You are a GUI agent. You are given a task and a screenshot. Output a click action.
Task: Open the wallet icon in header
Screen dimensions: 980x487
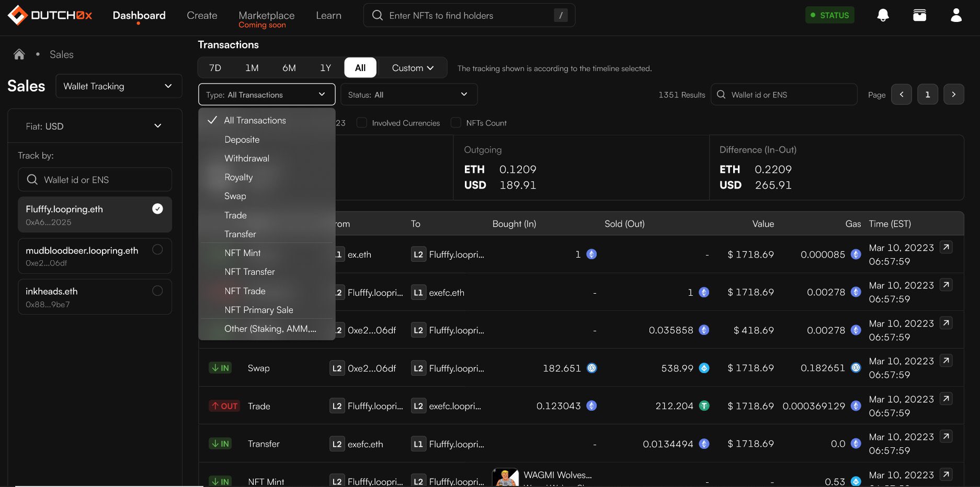click(x=919, y=15)
